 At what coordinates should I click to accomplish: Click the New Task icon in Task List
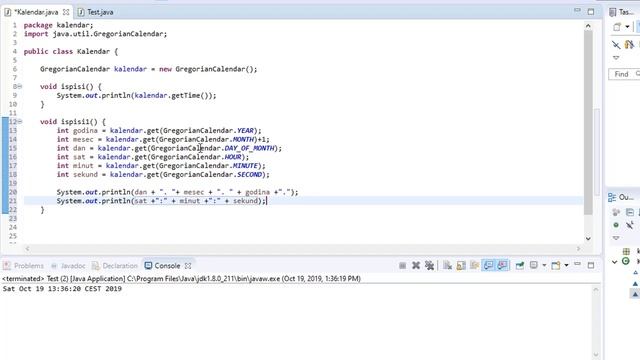click(617, 27)
